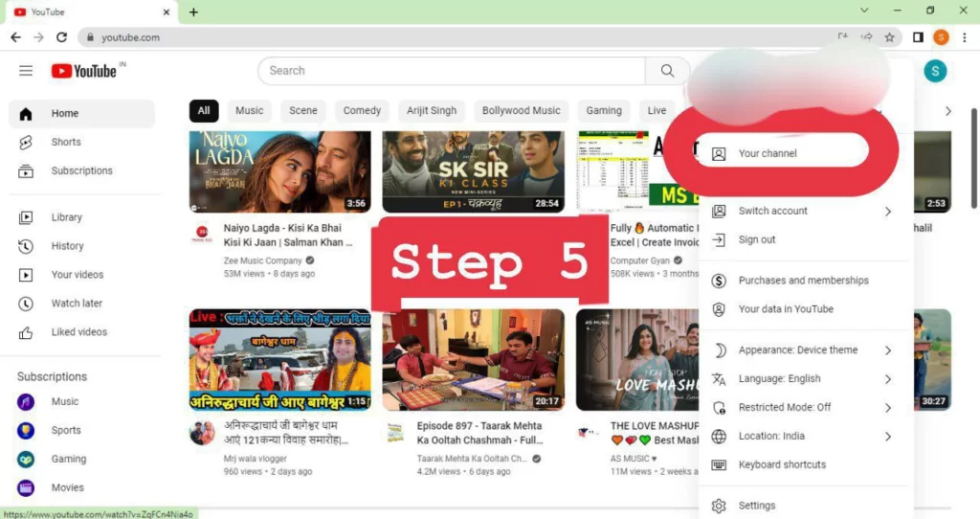
Task: Select the Comedy filter chip
Action: pos(362,111)
